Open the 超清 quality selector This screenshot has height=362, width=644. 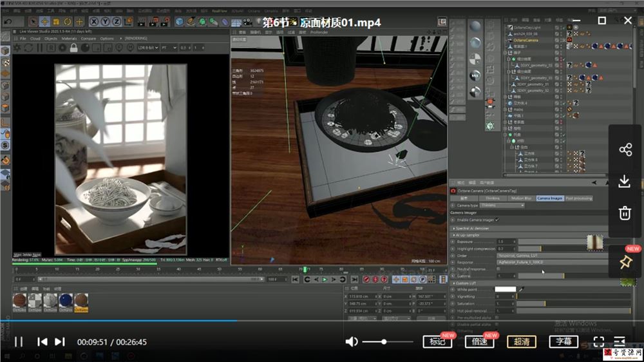[x=522, y=341]
